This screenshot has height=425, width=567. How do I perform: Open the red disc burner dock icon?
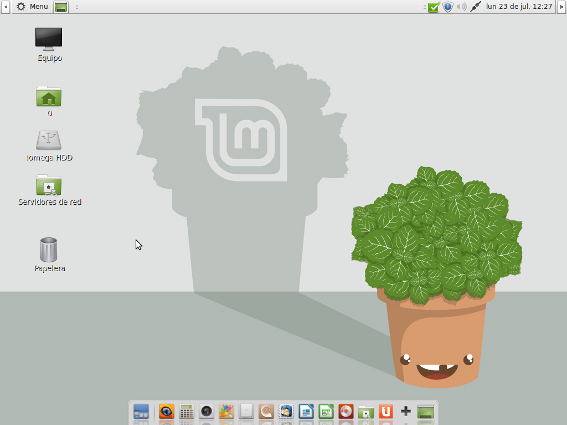[x=346, y=412]
